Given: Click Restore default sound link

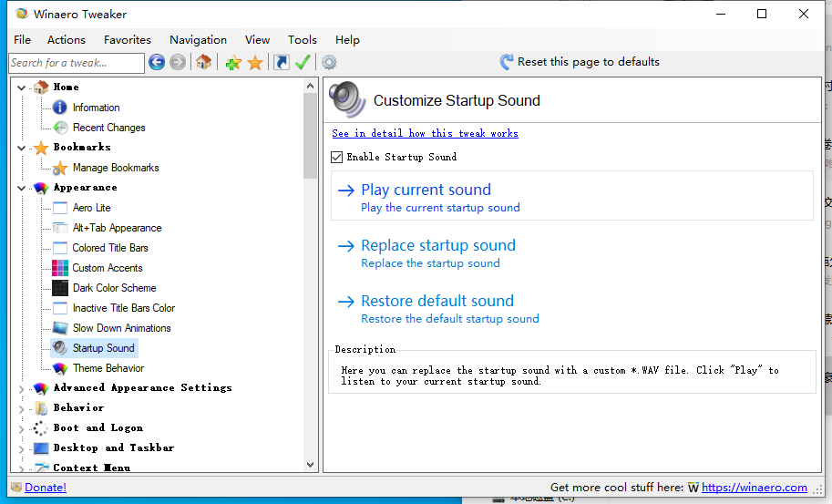Looking at the screenshot, I should click(x=437, y=302).
